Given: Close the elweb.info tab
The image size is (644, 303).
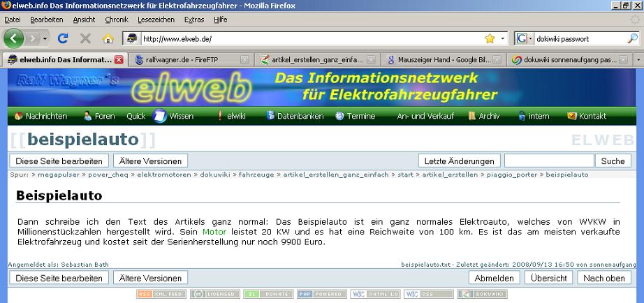Looking at the screenshot, I should (119, 60).
